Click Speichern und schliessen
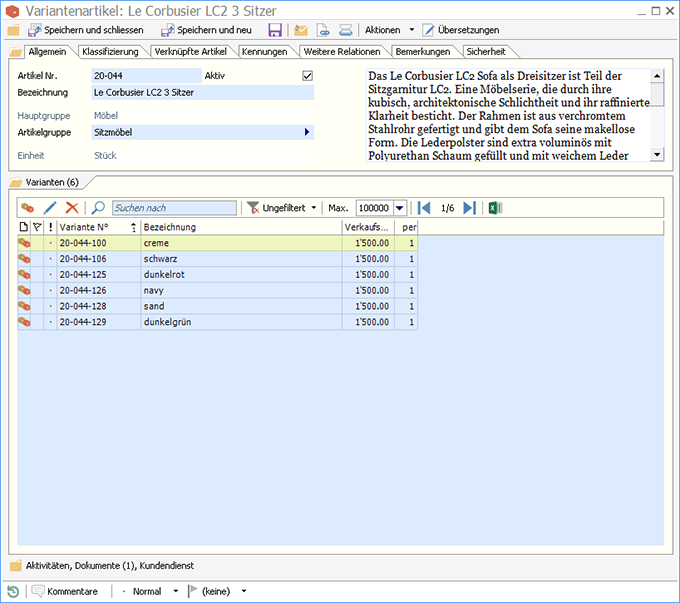This screenshot has height=603, width=680. point(86,30)
